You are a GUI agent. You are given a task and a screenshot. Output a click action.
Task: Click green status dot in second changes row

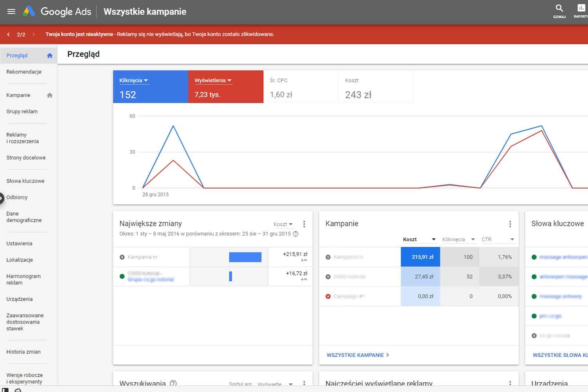coord(122,276)
